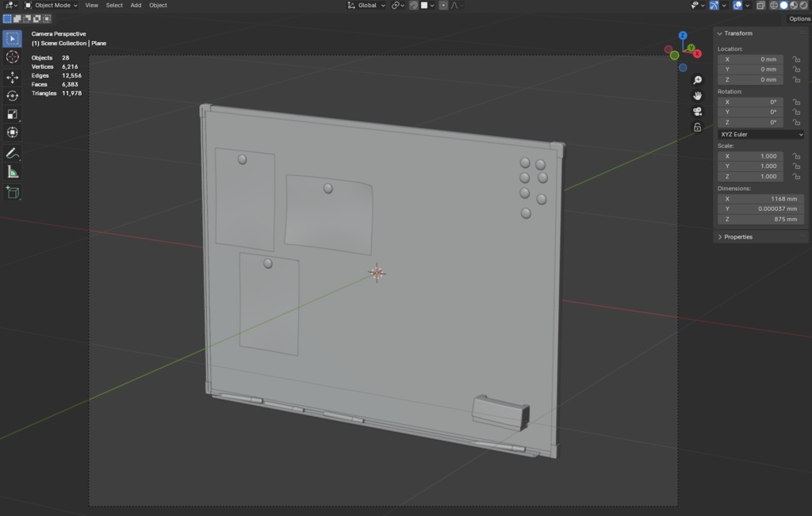Image resolution: width=812 pixels, height=516 pixels.
Task: Set selection mode to intersect
Action: [x=47, y=19]
